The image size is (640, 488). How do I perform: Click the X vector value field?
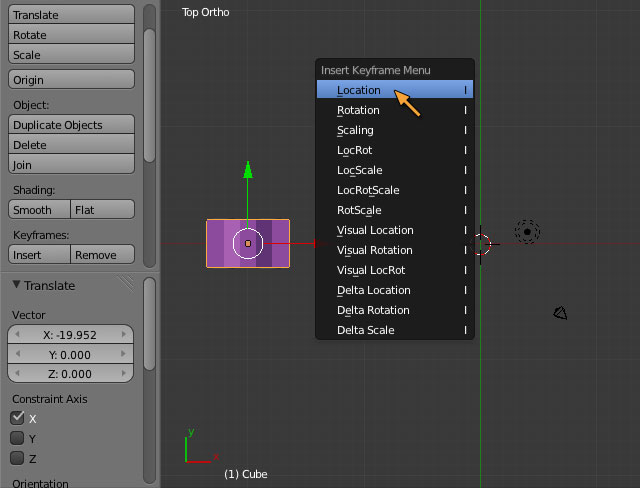[70, 335]
